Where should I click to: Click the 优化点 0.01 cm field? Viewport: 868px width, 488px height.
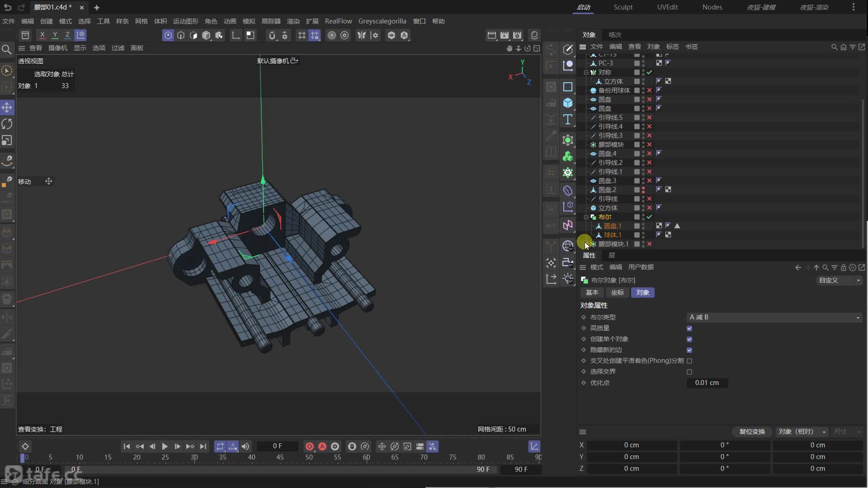(x=707, y=383)
